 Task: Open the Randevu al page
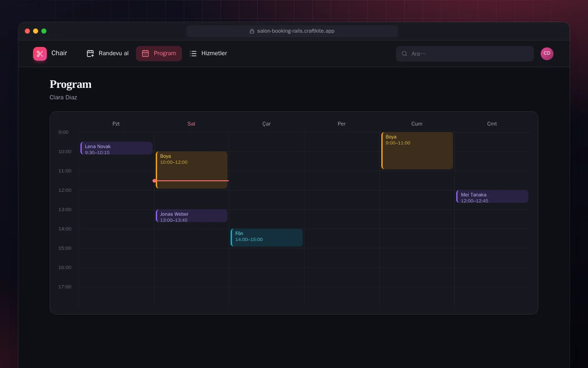pyautogui.click(x=107, y=53)
